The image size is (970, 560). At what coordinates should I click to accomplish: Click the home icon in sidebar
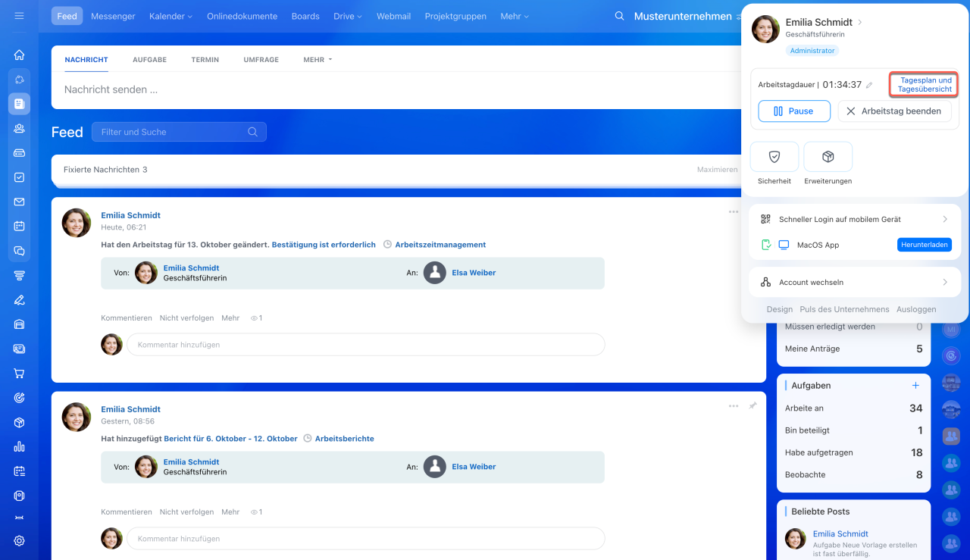[x=19, y=55]
